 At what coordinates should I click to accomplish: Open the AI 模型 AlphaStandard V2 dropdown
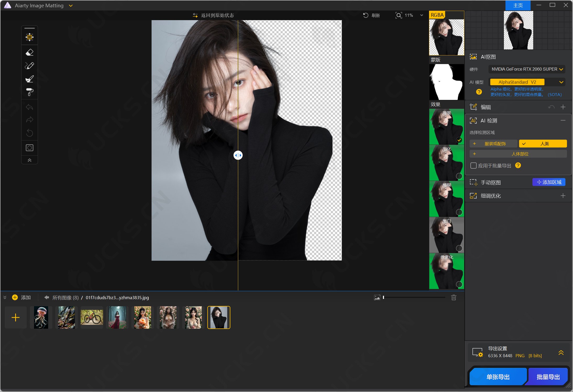pyautogui.click(x=527, y=82)
